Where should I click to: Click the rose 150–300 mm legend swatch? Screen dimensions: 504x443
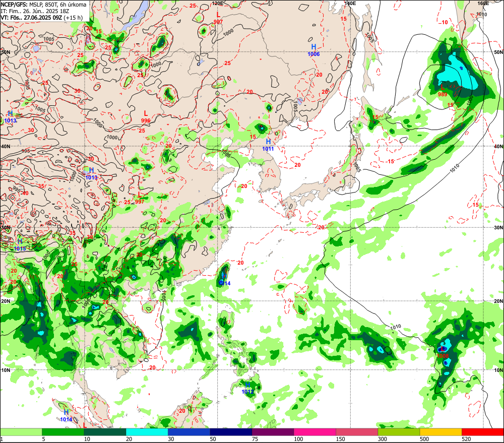pos(357,432)
